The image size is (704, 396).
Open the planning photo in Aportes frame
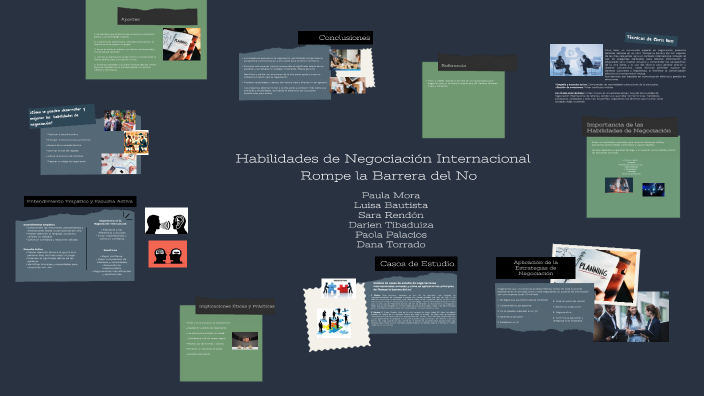tap(181, 44)
